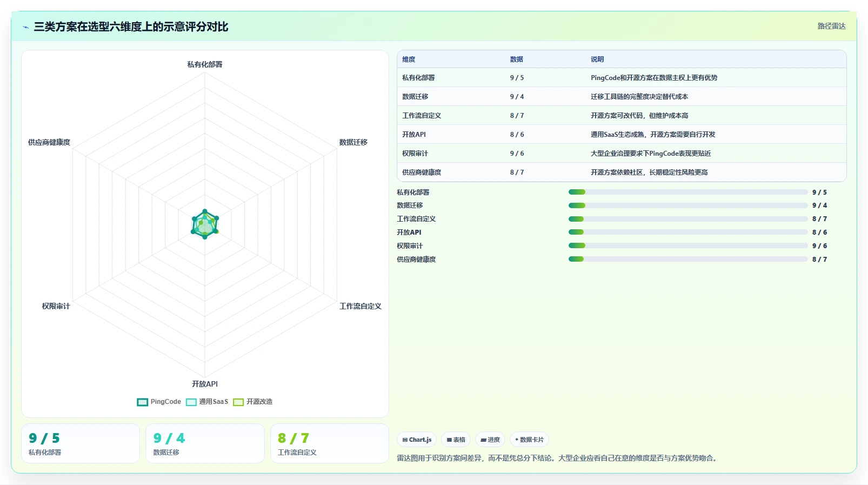
Task: Click the radar polygon at the chart center
Action: (205, 224)
